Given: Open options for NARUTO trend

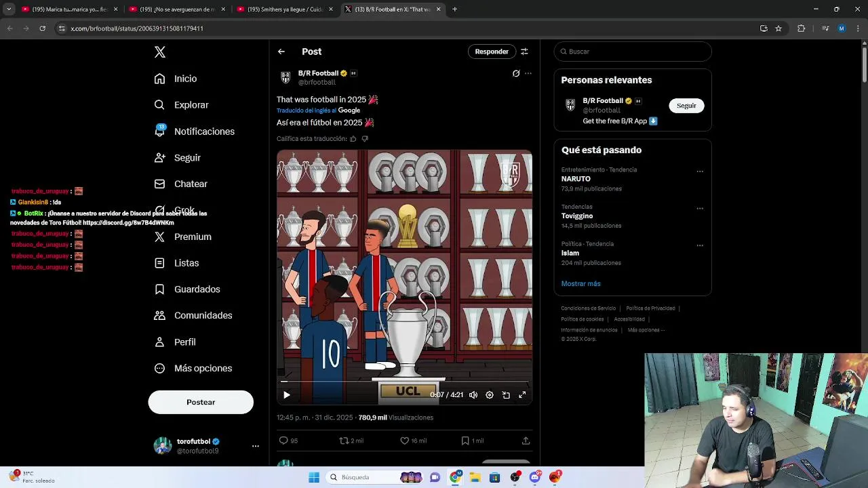Looking at the screenshot, I should pyautogui.click(x=700, y=171).
